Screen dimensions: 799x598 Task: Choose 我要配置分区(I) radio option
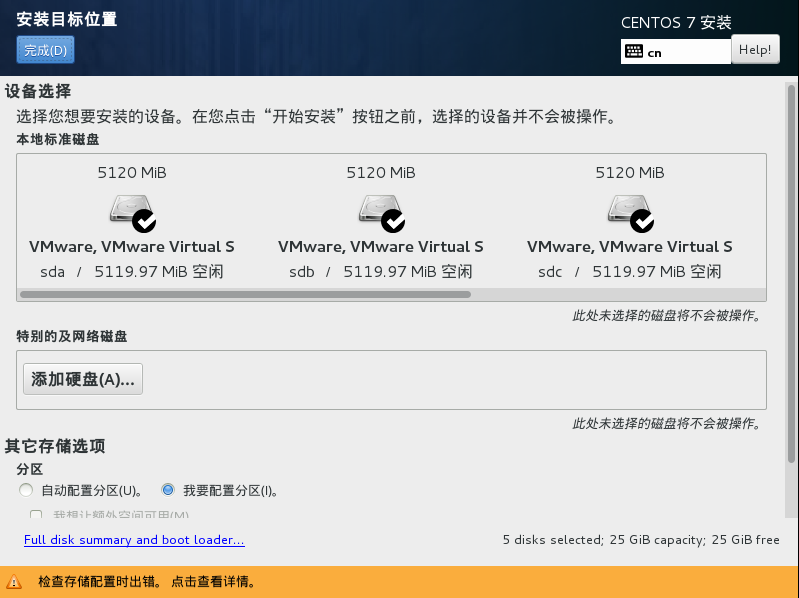[x=168, y=491]
